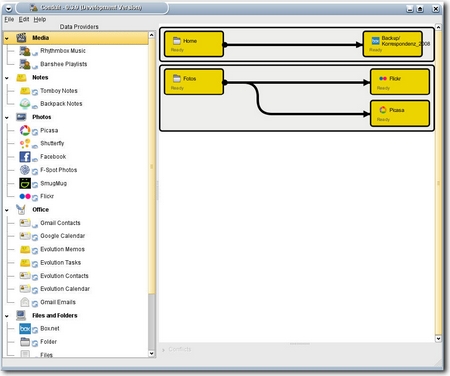Image resolution: width=450 pixels, height=376 pixels.
Task: Click the Notes category icon
Action: (21, 78)
